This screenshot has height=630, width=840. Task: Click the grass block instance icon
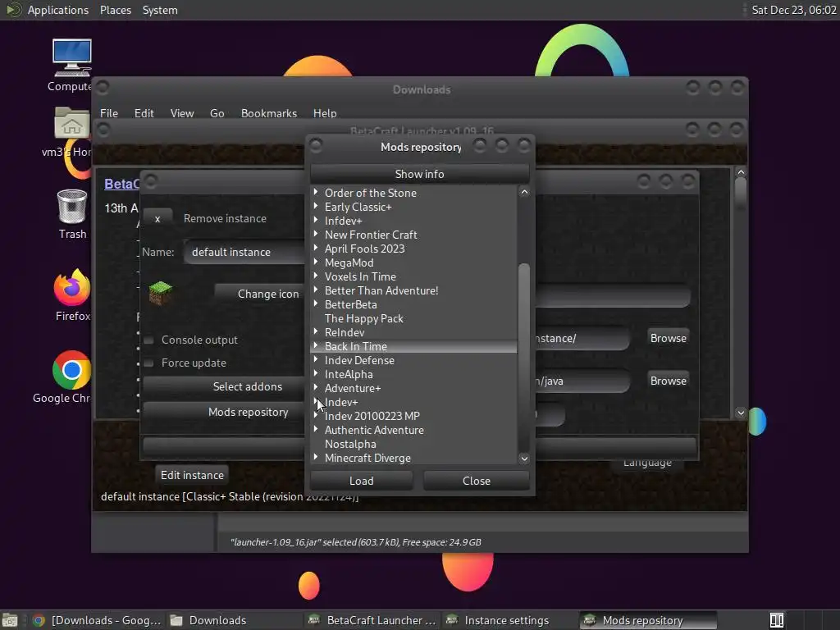point(160,293)
